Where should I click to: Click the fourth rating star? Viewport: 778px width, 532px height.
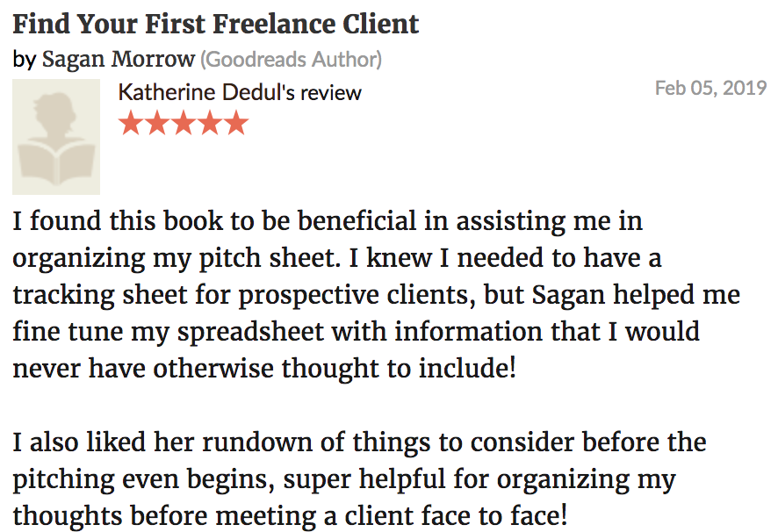pyautogui.click(x=210, y=123)
